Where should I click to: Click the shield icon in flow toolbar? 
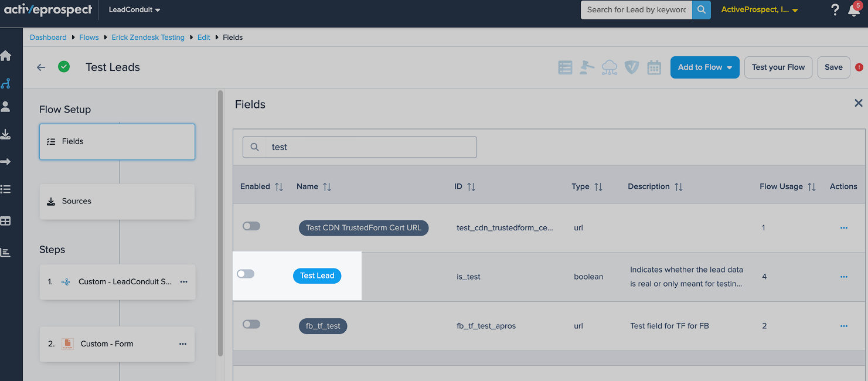tap(631, 67)
